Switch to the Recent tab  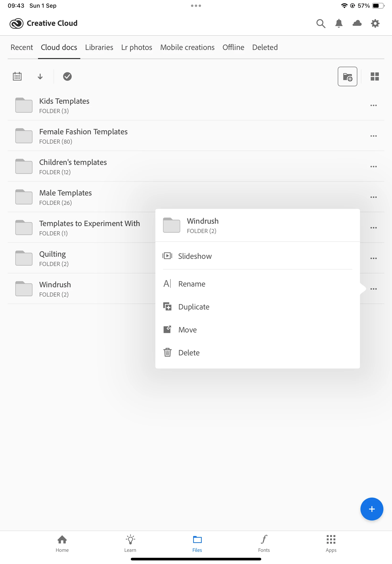[x=22, y=47]
